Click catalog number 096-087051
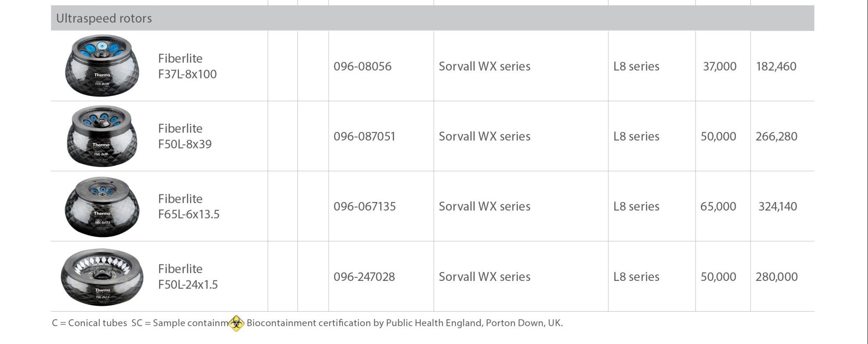 click(364, 136)
